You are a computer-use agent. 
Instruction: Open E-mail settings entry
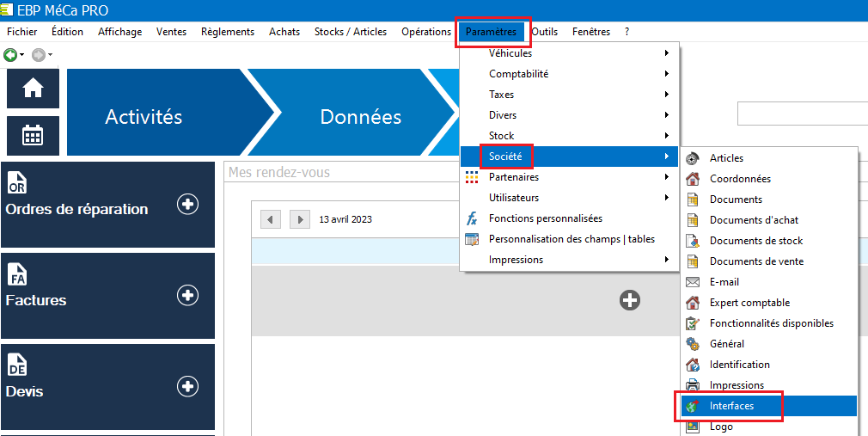[x=724, y=282]
